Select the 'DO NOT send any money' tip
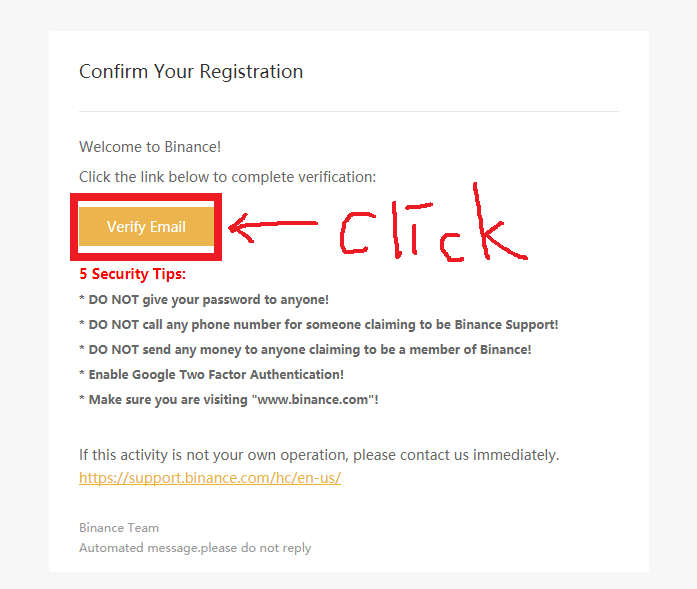The height and width of the screenshot is (589, 697). pyautogui.click(x=305, y=349)
